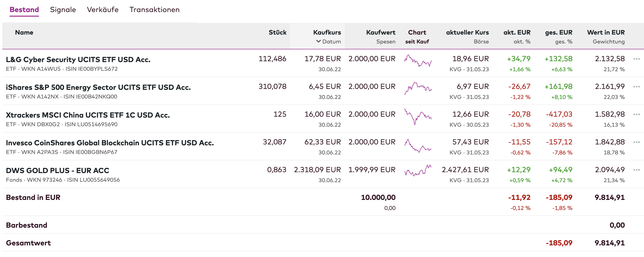
Task: Open more options for iShares Energy Sector row
Action: tap(636, 87)
